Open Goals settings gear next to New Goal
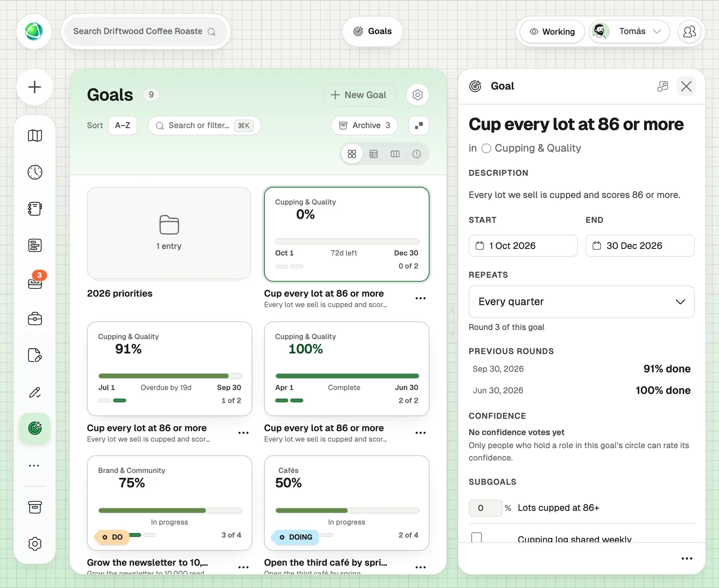 click(x=417, y=95)
